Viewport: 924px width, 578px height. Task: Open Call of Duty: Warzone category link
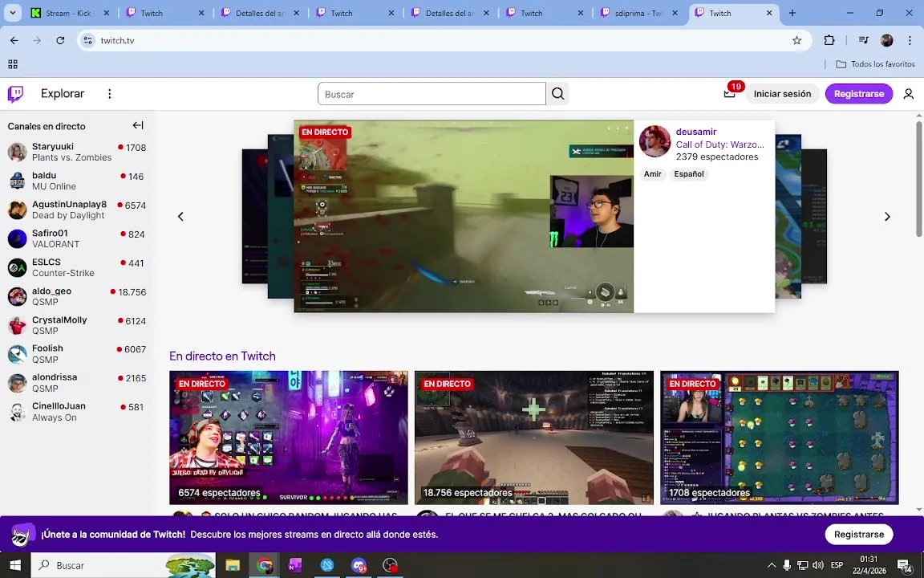pyautogui.click(x=719, y=144)
